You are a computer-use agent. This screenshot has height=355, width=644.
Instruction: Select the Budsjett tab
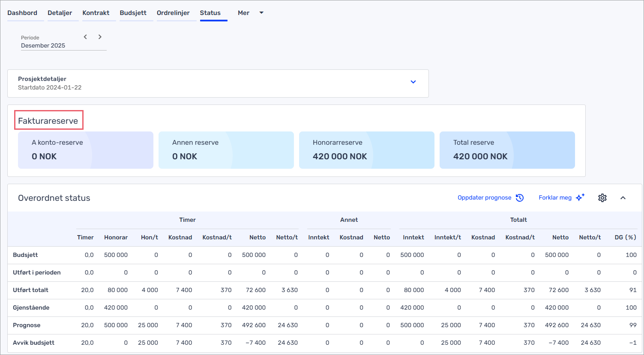coord(133,13)
